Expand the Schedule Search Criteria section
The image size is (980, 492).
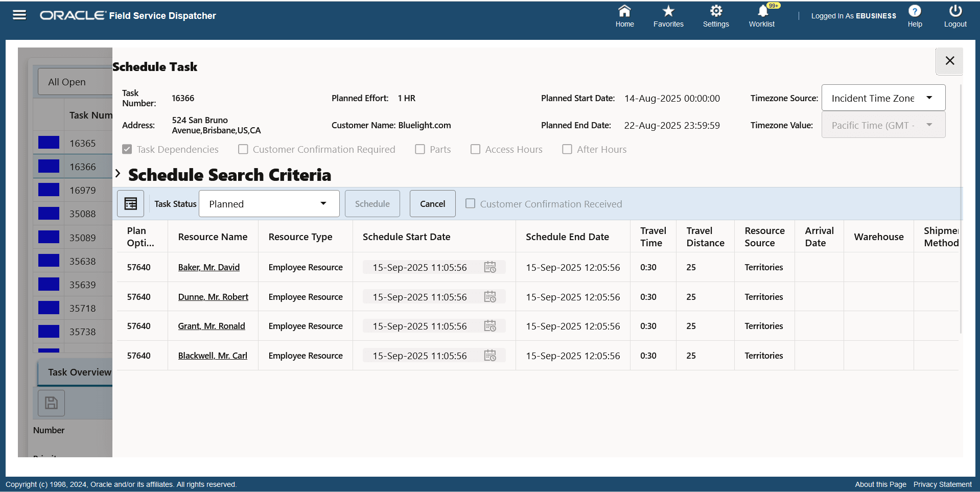118,174
